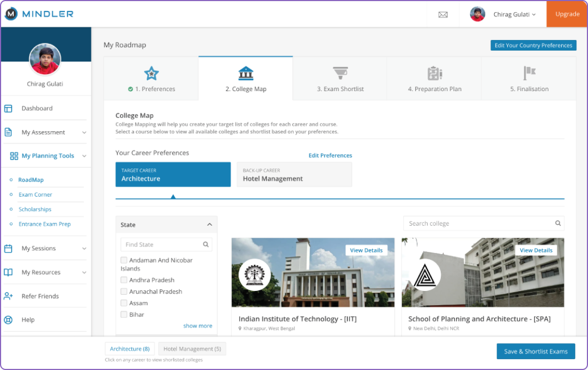Tick the Andaman And Nicobar Islands checkbox
This screenshot has width=588, height=370.
pos(124,260)
